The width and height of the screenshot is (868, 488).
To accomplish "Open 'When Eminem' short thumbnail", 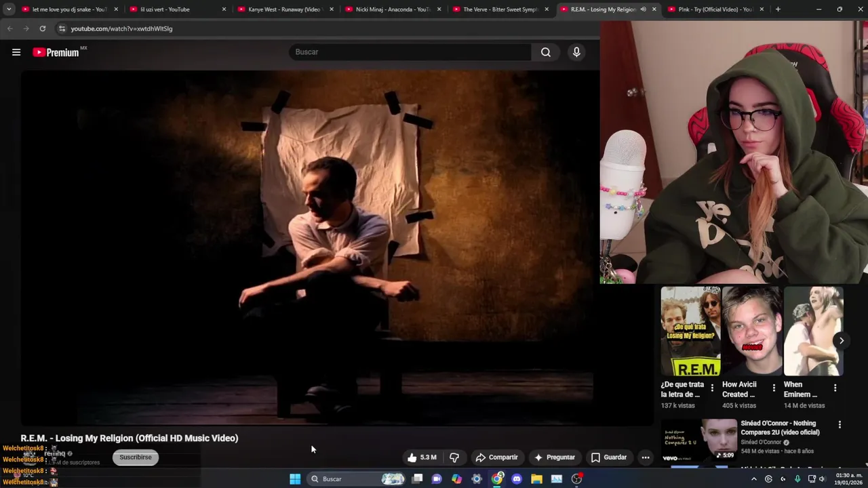I will coord(813,331).
